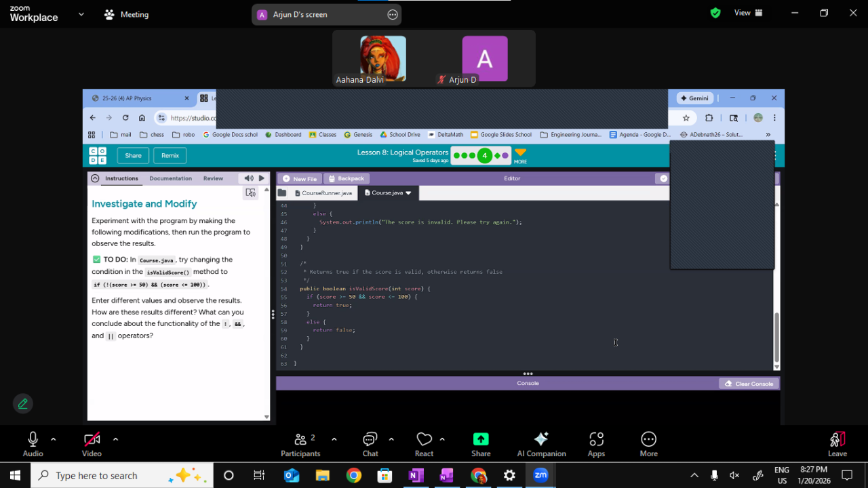Open the Zoom Workplace dropdown chevron
868x488 pixels.
(x=81, y=14)
